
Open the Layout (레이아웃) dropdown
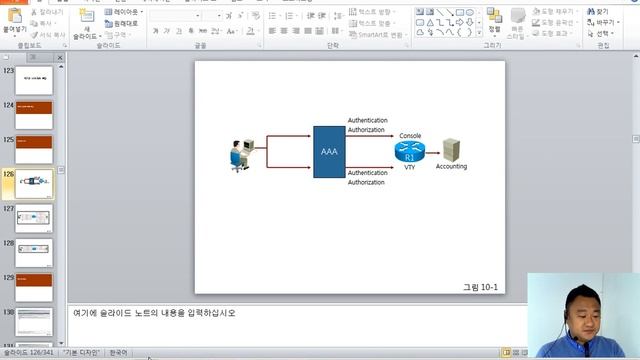pyautogui.click(x=124, y=12)
